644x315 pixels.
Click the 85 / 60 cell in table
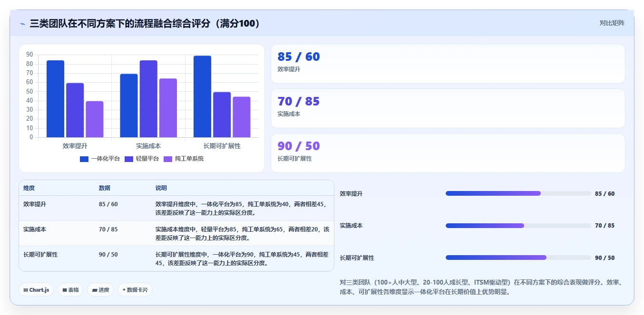(x=108, y=204)
